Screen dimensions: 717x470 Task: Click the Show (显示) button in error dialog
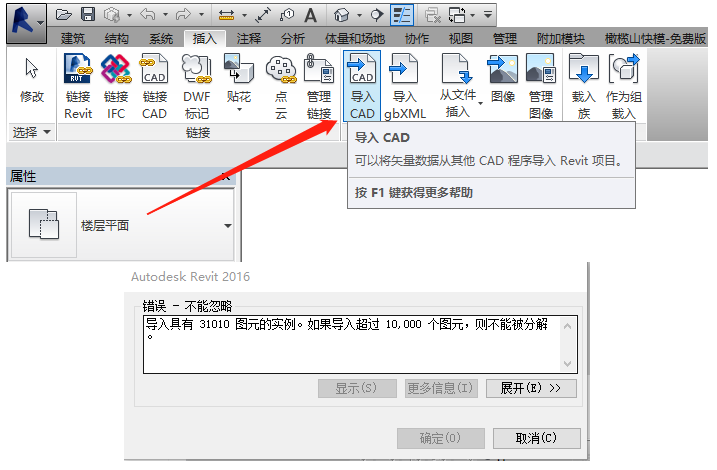[357, 389]
